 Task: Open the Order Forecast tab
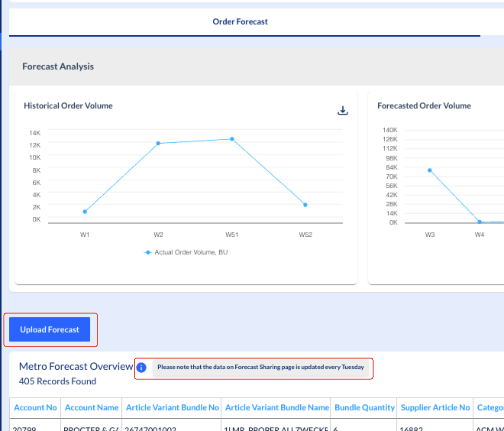coord(240,22)
